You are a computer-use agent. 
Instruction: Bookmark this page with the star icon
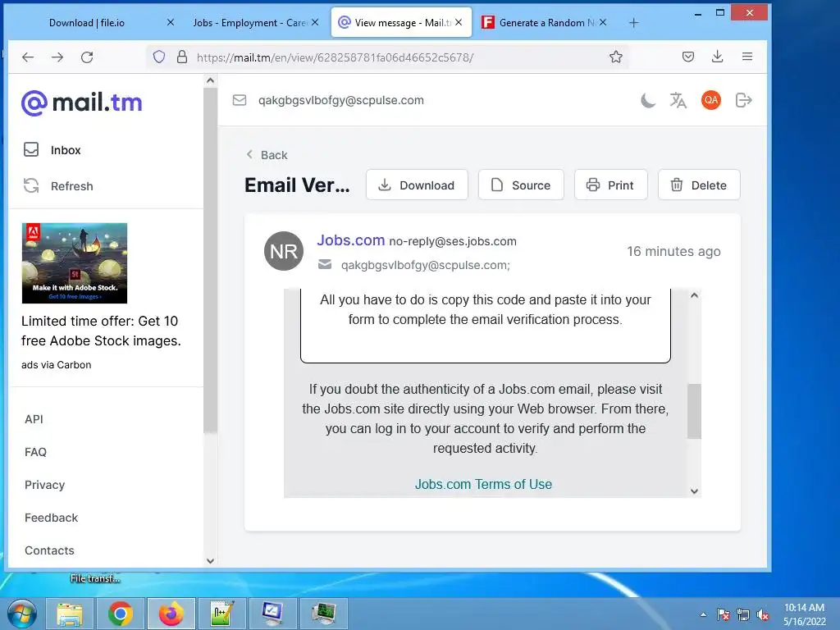(x=615, y=57)
